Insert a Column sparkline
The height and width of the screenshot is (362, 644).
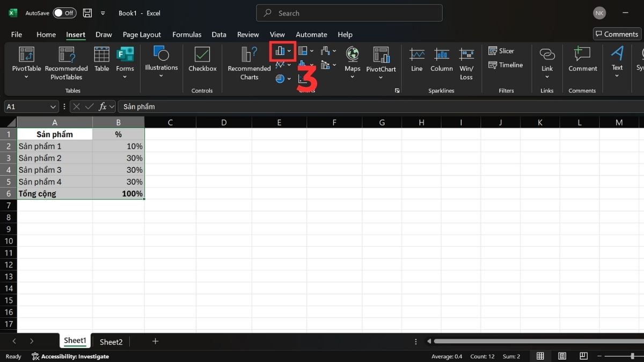[x=441, y=59]
